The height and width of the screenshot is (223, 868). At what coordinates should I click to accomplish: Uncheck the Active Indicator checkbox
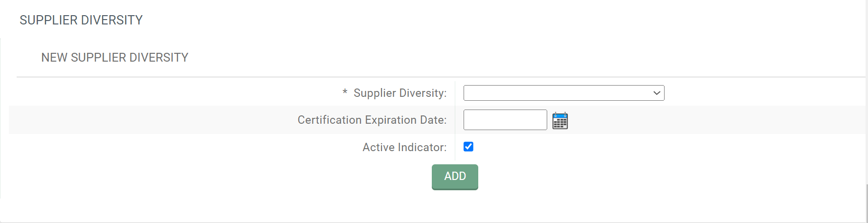coord(468,147)
